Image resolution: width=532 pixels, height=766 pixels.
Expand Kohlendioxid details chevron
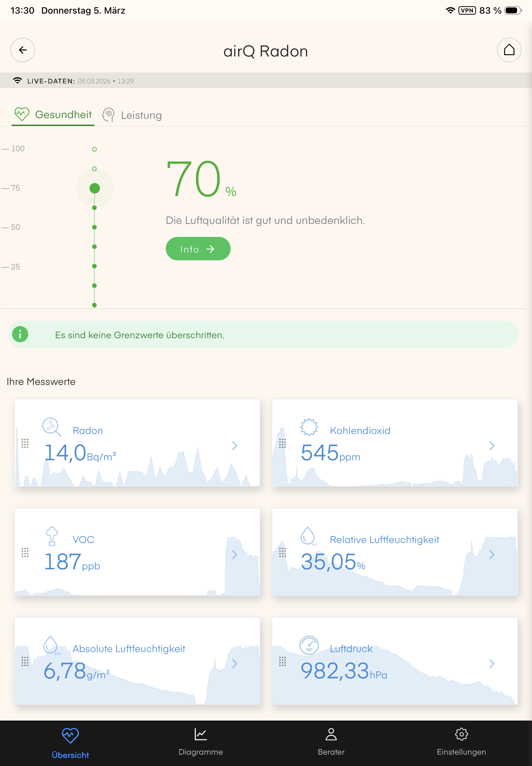click(492, 446)
